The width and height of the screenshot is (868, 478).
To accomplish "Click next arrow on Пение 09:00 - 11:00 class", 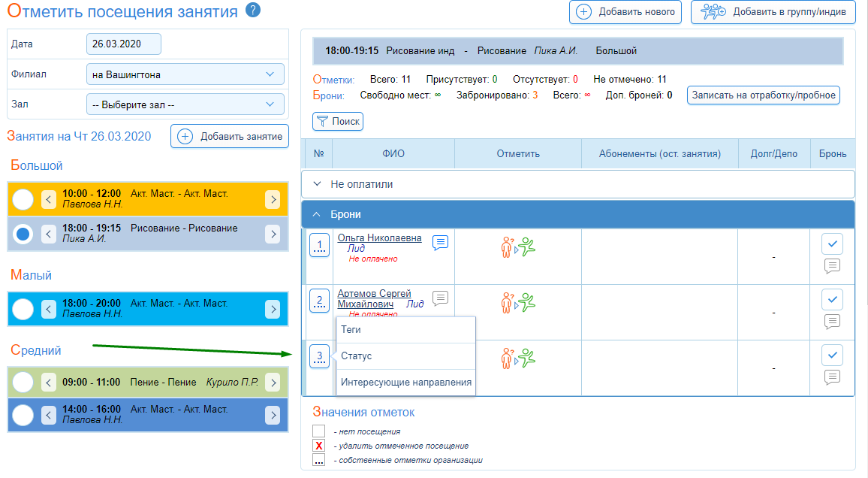I will 273,383.
